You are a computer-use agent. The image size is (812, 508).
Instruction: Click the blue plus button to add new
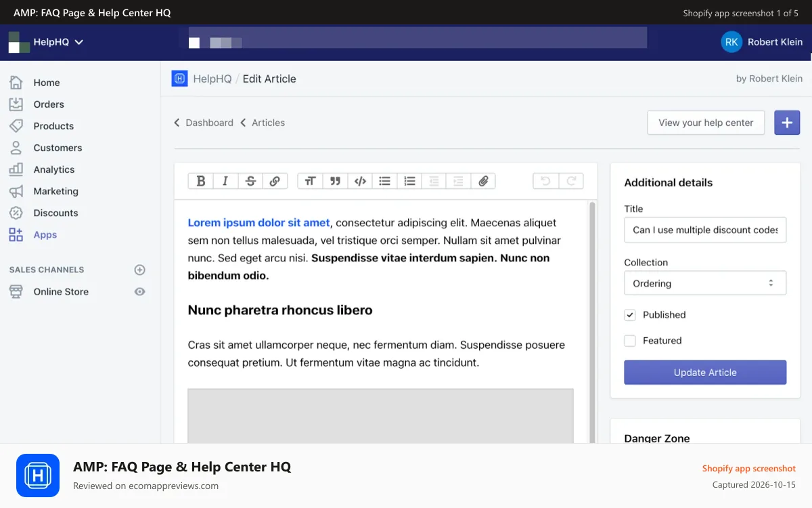coord(787,123)
